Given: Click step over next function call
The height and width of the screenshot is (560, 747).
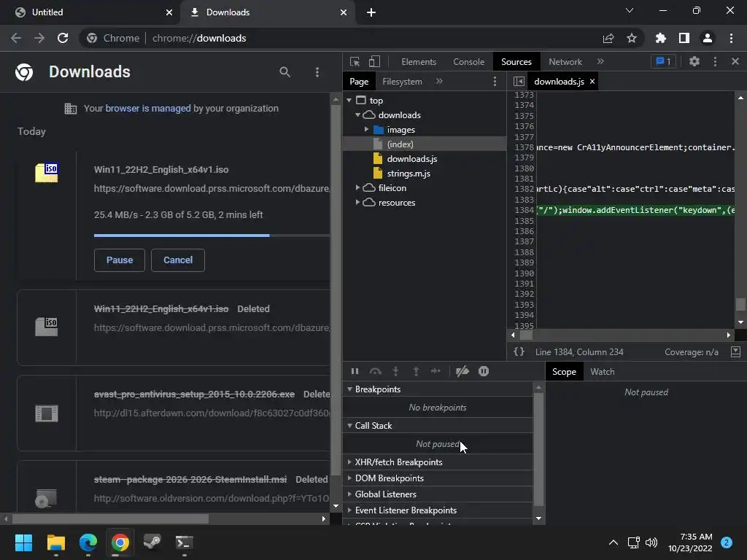Looking at the screenshot, I should [x=376, y=371].
